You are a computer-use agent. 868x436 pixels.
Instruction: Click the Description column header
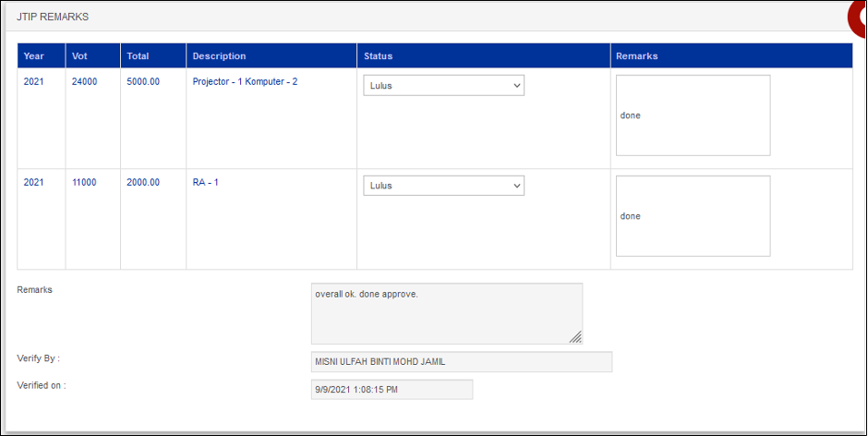click(219, 56)
